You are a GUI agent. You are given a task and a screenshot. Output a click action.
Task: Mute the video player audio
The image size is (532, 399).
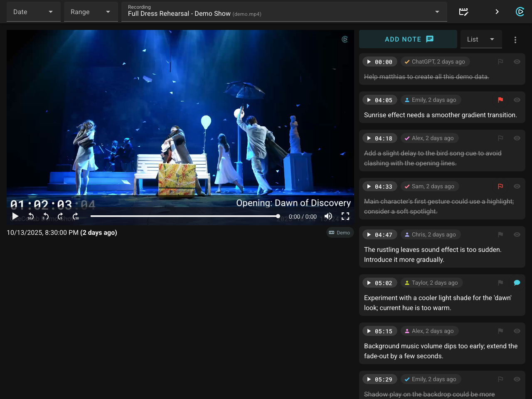[328, 216]
